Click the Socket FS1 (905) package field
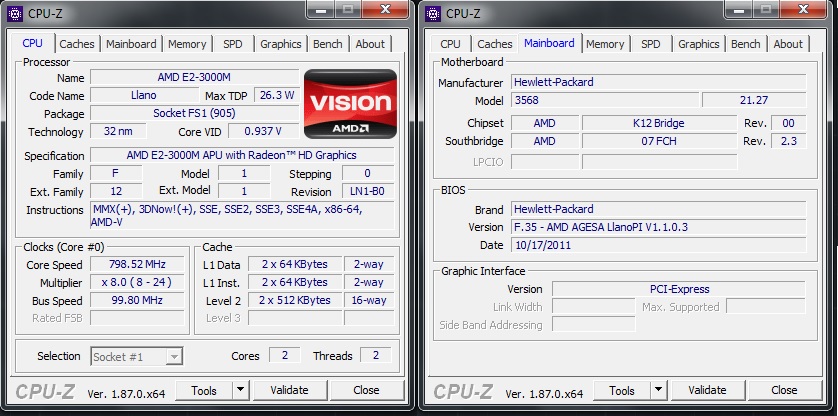The width and height of the screenshot is (838, 416). (194, 113)
